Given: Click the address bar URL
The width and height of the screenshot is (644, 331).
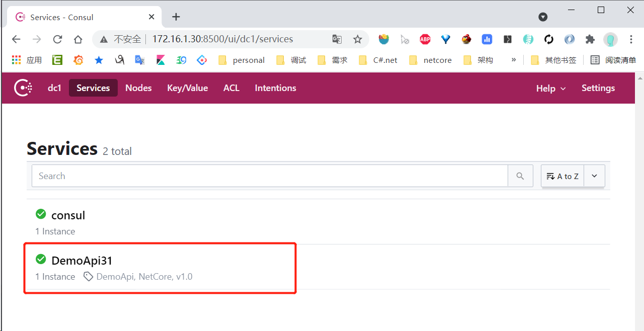Looking at the screenshot, I should (x=222, y=39).
